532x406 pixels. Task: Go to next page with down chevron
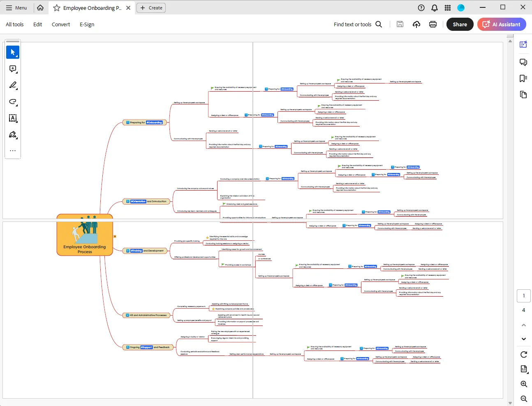524,339
